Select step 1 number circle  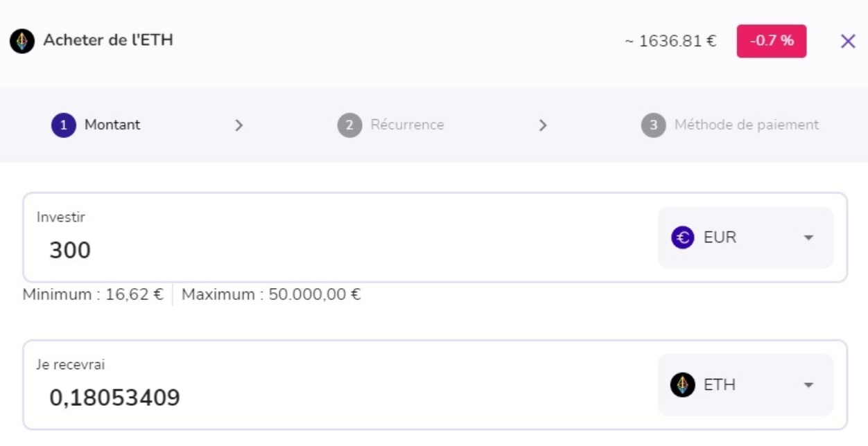(x=63, y=125)
